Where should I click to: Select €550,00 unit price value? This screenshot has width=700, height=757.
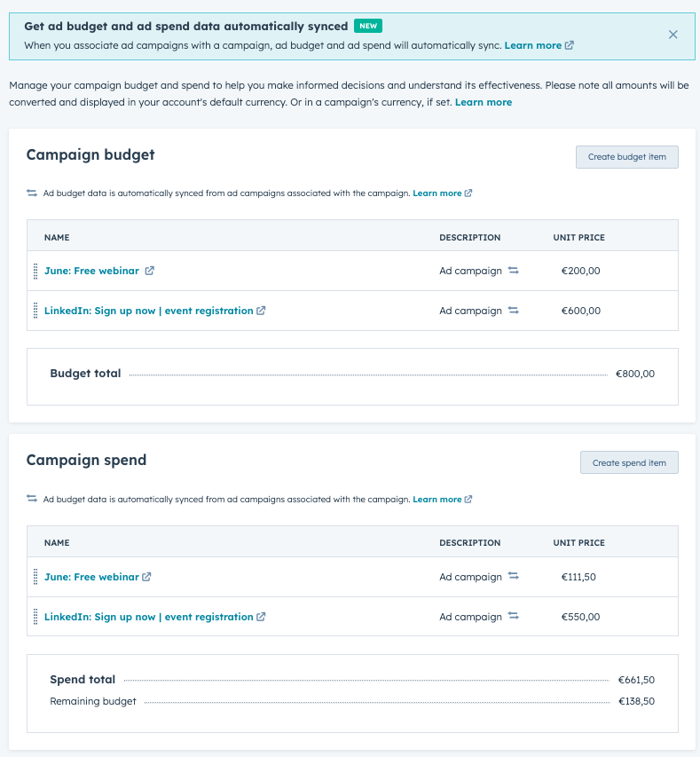click(581, 617)
